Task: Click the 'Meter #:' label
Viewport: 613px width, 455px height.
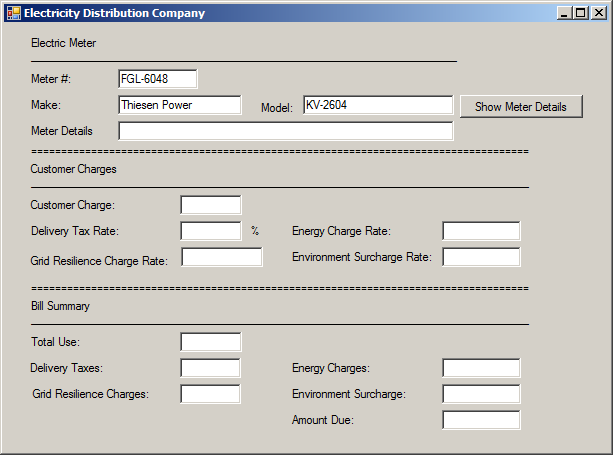Action: [51, 79]
